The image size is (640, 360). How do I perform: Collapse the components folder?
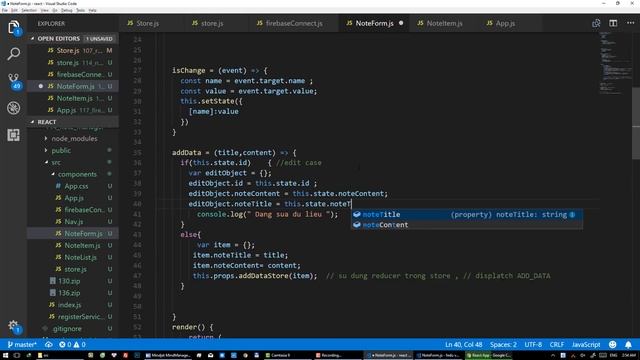pyautogui.click(x=53, y=174)
